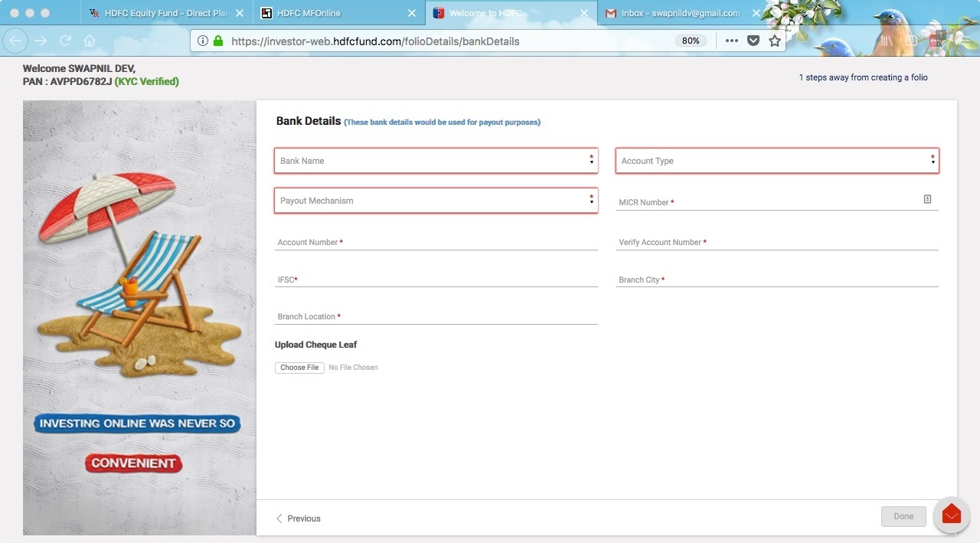
Task: Switch to the Gmail Inbox tab
Action: [683, 13]
